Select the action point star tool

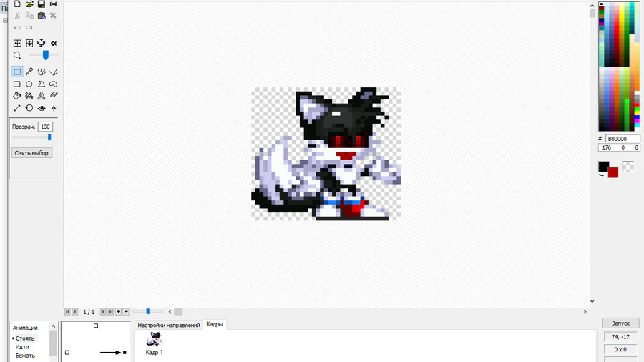(x=54, y=108)
